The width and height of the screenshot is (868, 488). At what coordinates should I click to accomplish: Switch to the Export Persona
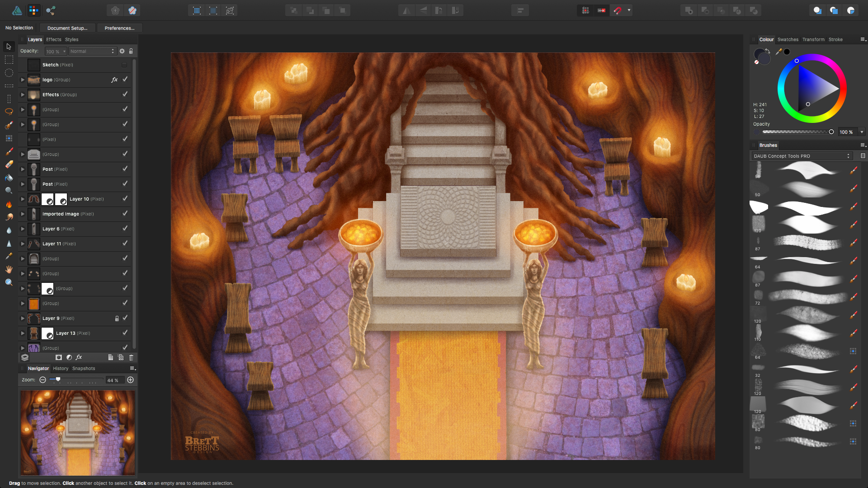51,10
